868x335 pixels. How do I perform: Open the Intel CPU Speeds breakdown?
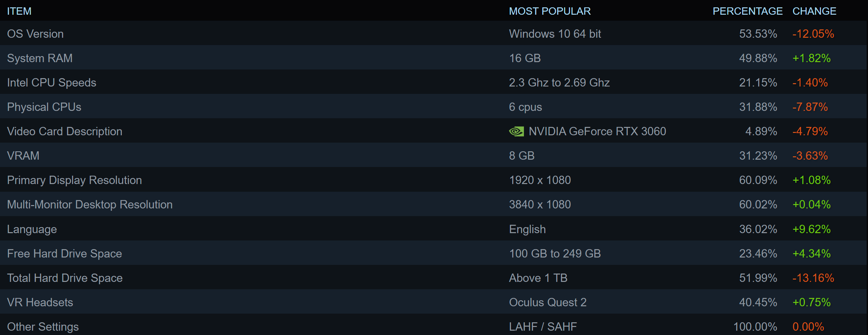tap(51, 82)
